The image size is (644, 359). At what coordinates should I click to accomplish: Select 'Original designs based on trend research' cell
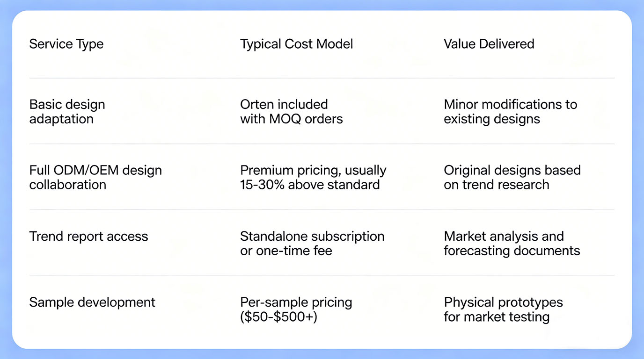click(512, 177)
